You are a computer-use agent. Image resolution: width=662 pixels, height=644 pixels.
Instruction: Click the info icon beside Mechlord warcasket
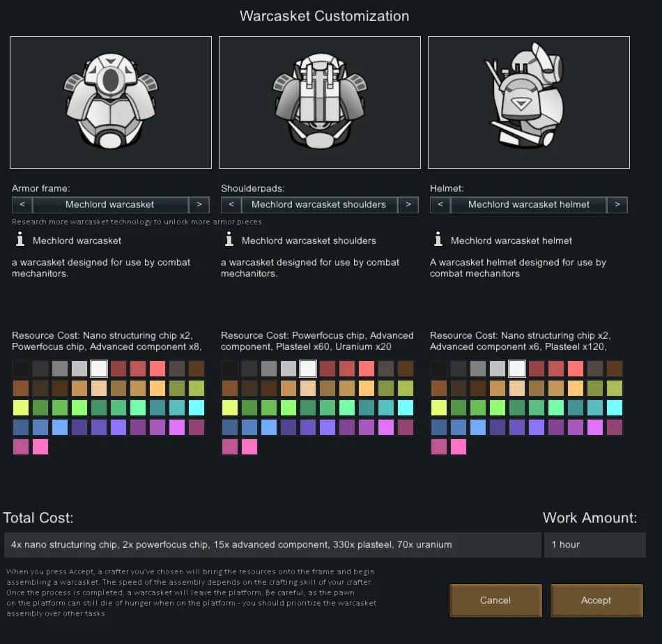tap(20, 240)
